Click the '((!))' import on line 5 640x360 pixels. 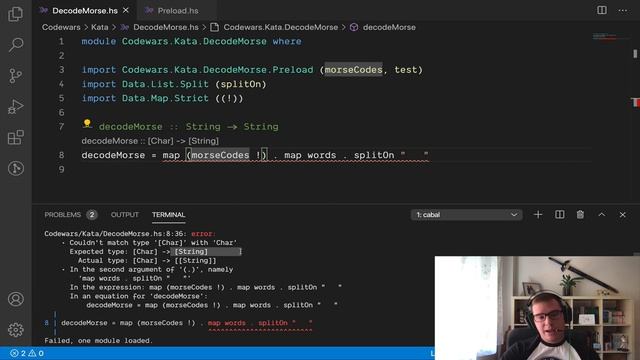tap(229, 98)
